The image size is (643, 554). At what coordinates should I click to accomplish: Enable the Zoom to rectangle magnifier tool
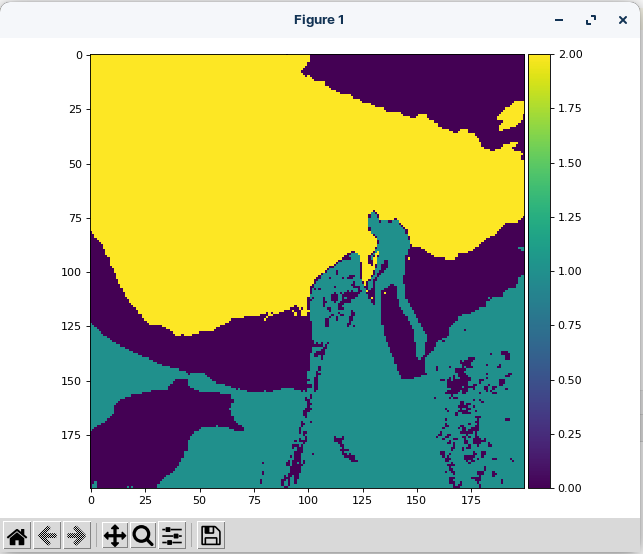(x=143, y=536)
